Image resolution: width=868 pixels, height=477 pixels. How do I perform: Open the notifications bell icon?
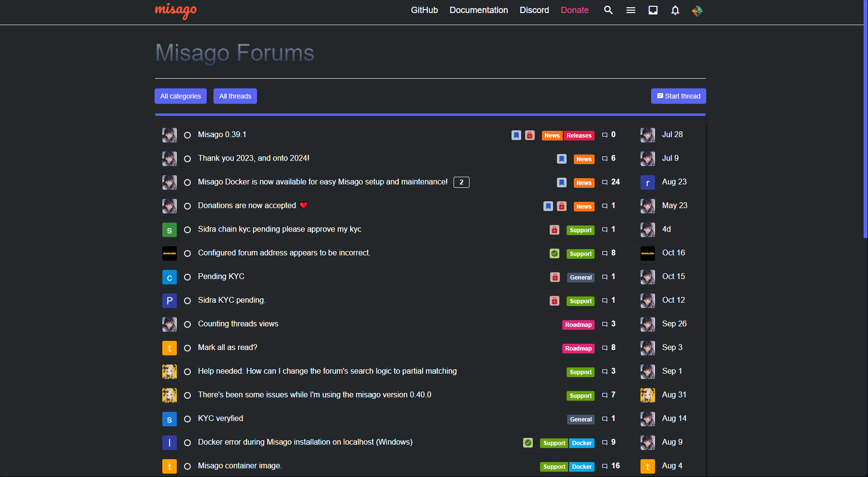click(675, 10)
